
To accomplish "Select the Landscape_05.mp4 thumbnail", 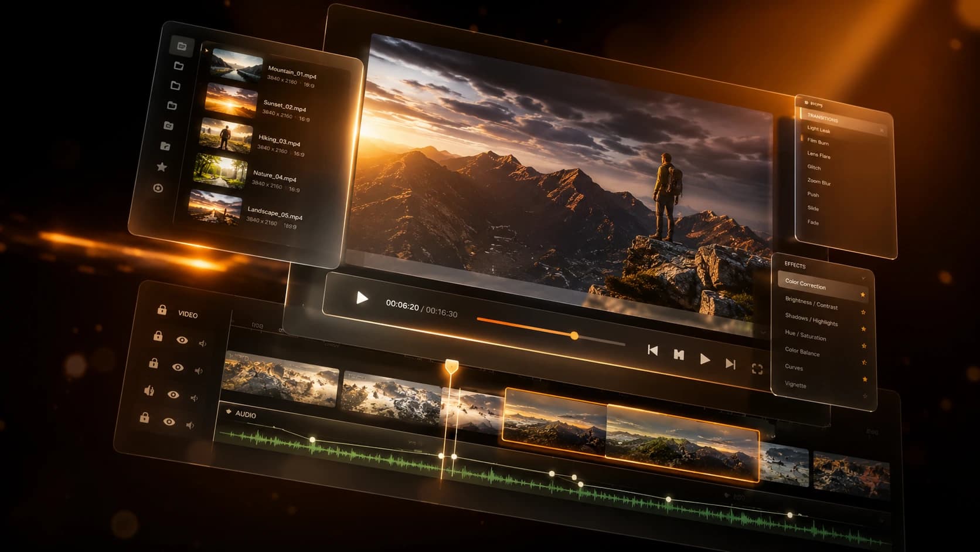I will (x=215, y=208).
